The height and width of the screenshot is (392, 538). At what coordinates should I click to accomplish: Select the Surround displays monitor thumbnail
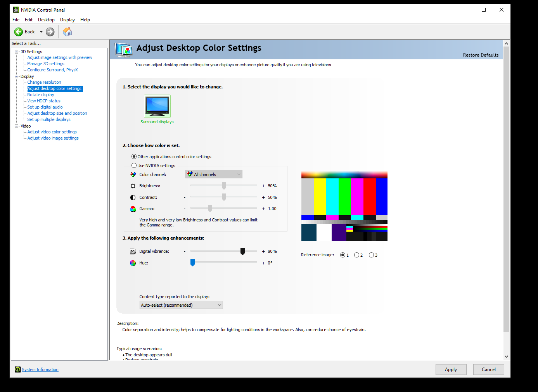pos(157,106)
